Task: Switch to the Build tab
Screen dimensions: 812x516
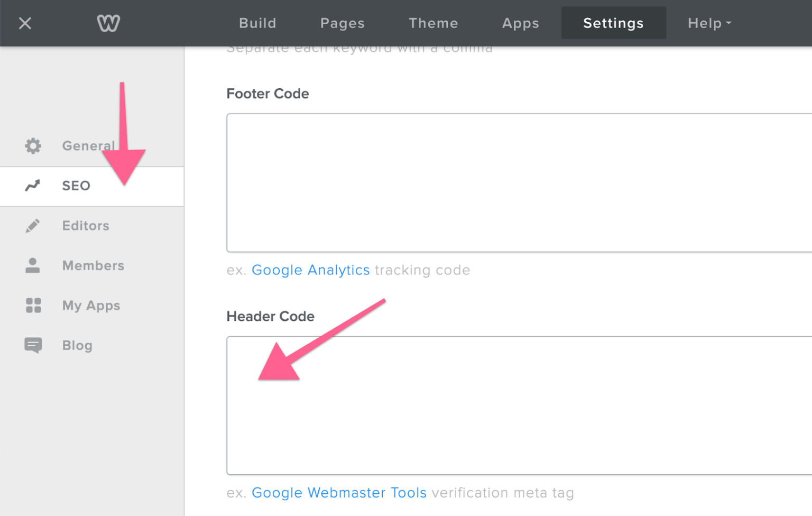Action: 257,23
